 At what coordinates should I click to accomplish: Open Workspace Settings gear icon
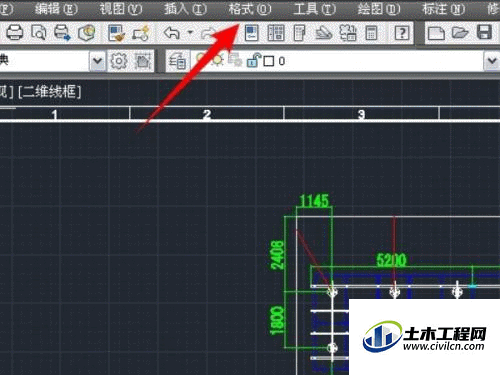[119, 61]
